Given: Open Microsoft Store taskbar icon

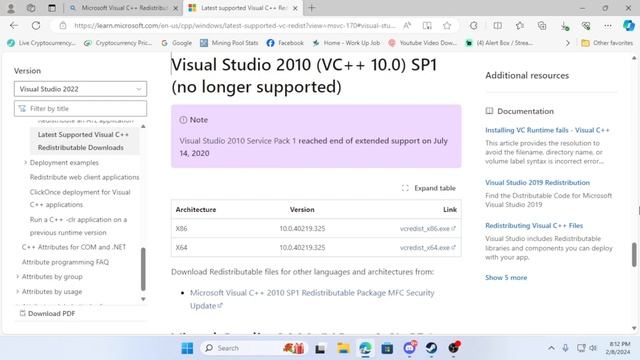Looking at the screenshot, I should pyautogui.click(x=387, y=348).
